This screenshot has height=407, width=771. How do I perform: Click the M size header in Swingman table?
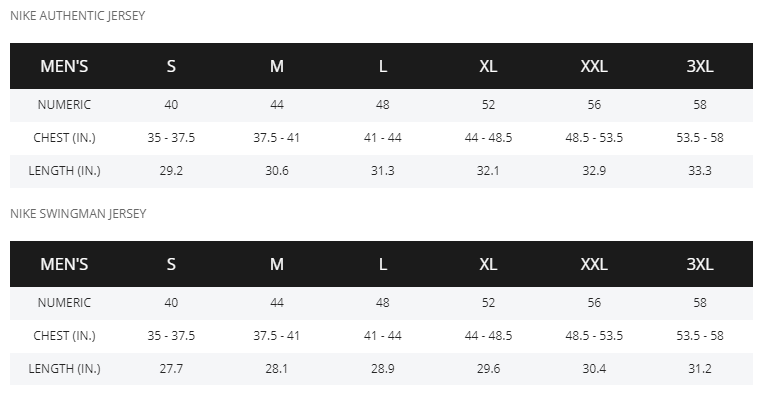tap(277, 264)
